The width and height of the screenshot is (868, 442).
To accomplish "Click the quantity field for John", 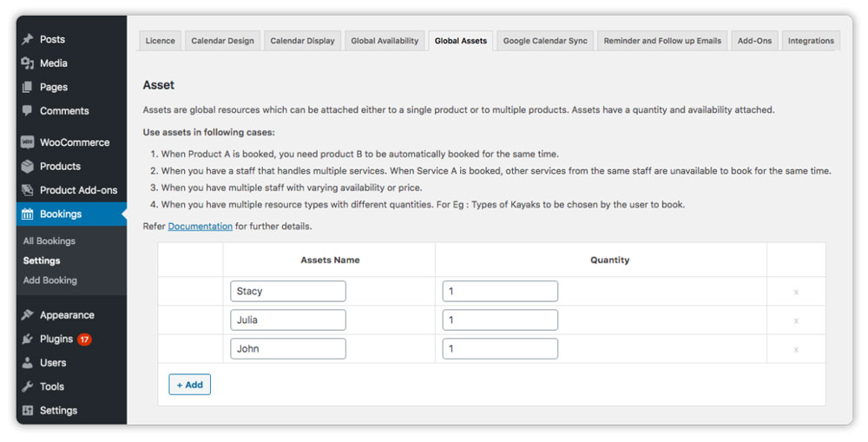I will (x=500, y=349).
